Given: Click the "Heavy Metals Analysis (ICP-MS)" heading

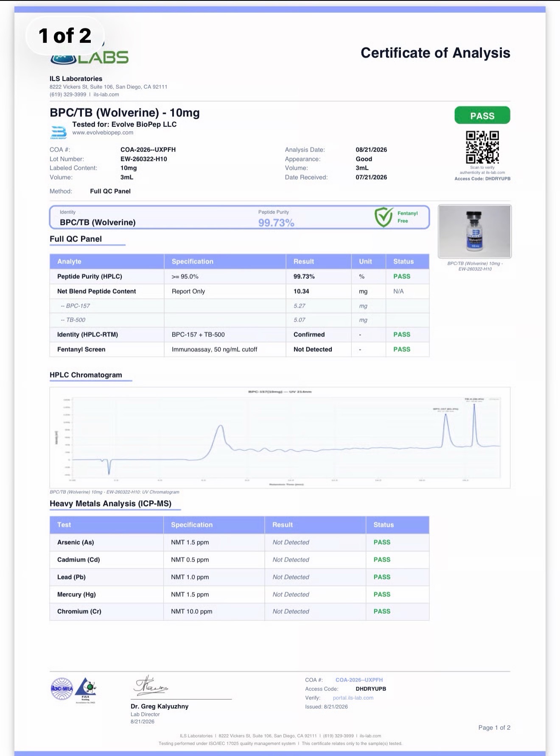Looking at the screenshot, I should click(x=110, y=504).
